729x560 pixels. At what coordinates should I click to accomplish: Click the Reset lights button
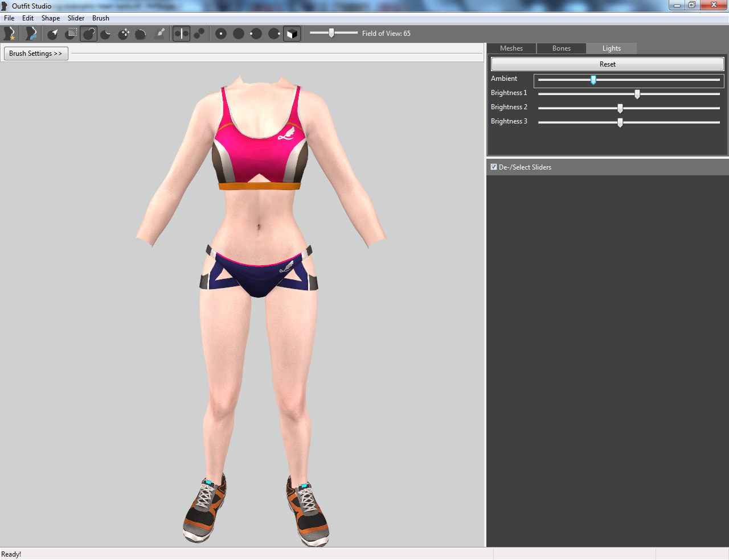(x=608, y=64)
